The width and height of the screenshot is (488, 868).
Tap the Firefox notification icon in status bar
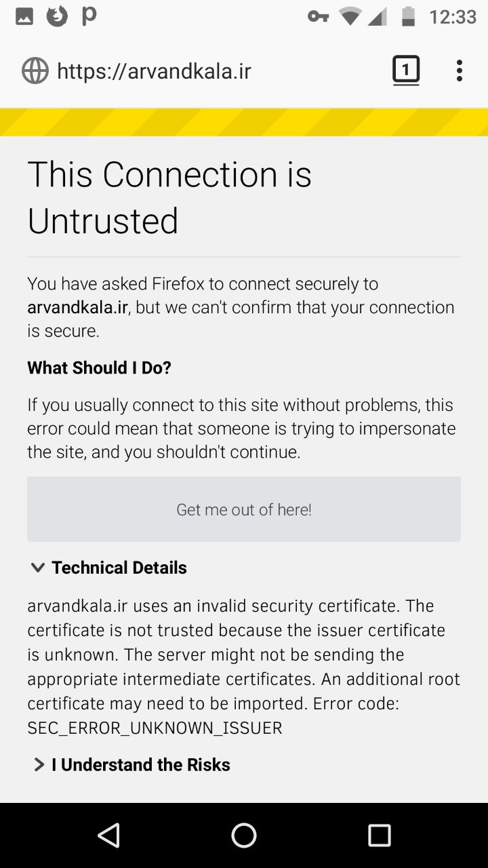pos(57,16)
